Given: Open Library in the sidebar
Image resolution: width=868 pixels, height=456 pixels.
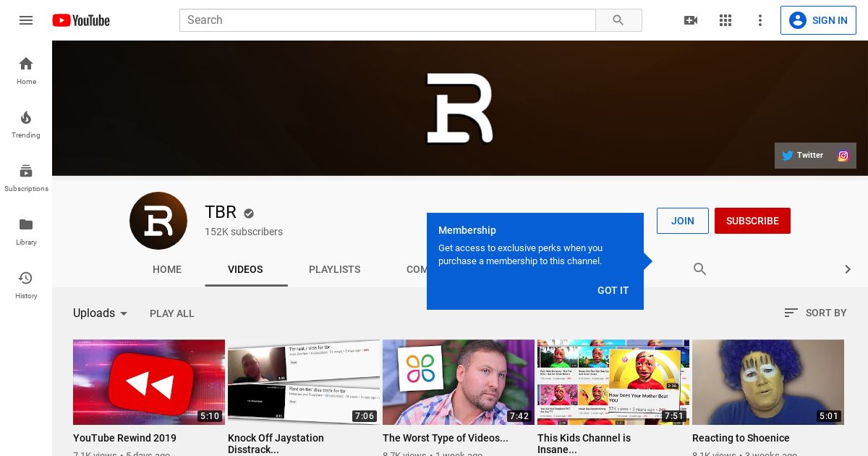Looking at the screenshot, I should 26,231.
